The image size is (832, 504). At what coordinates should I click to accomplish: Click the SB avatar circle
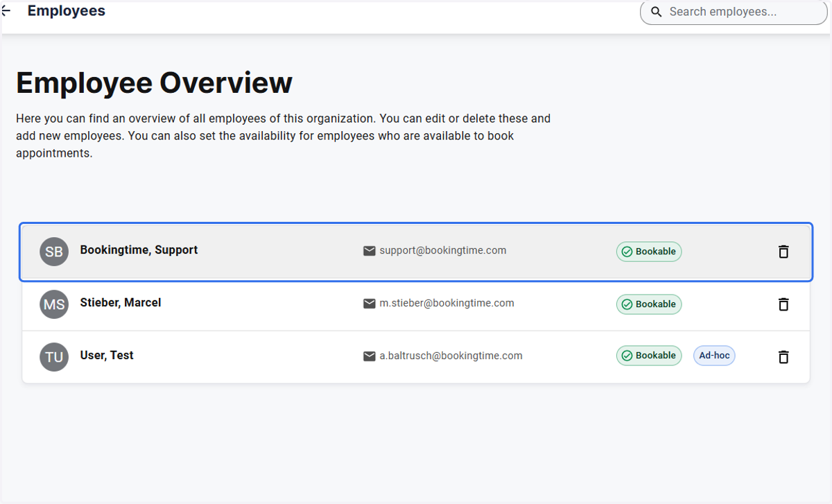pyautogui.click(x=54, y=252)
